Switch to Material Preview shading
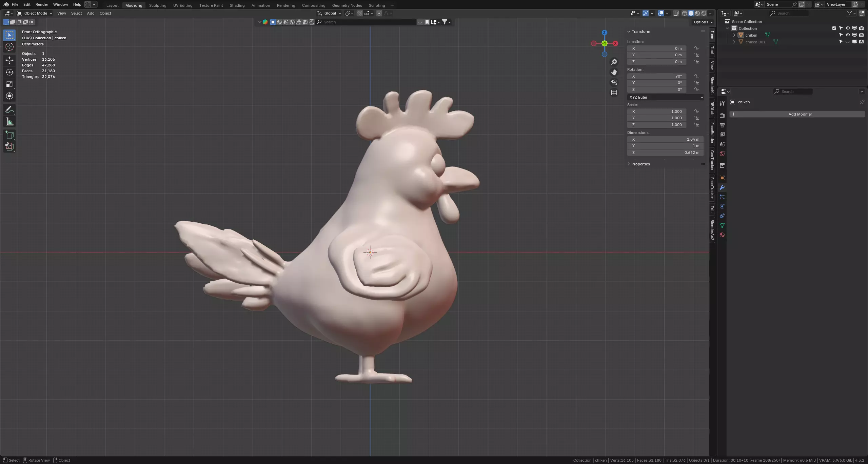The image size is (868, 464). [697, 13]
